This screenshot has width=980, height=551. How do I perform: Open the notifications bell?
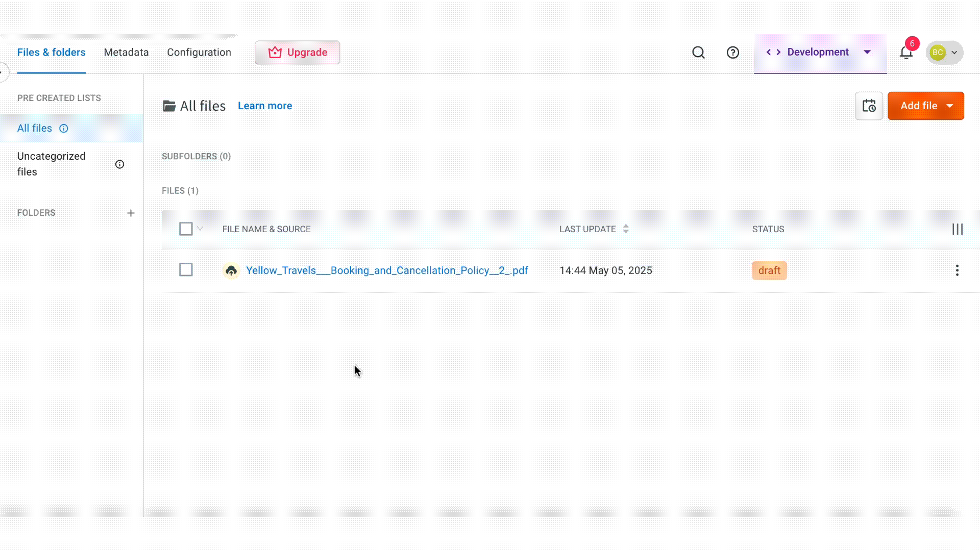906,53
